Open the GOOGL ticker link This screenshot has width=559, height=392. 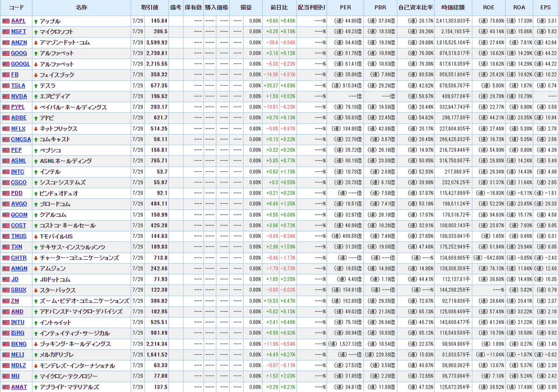(20, 64)
